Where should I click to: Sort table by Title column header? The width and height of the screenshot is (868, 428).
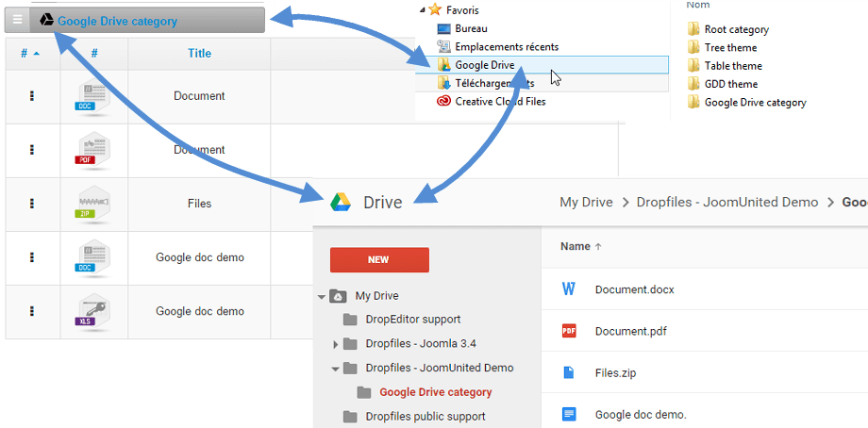coord(199,54)
